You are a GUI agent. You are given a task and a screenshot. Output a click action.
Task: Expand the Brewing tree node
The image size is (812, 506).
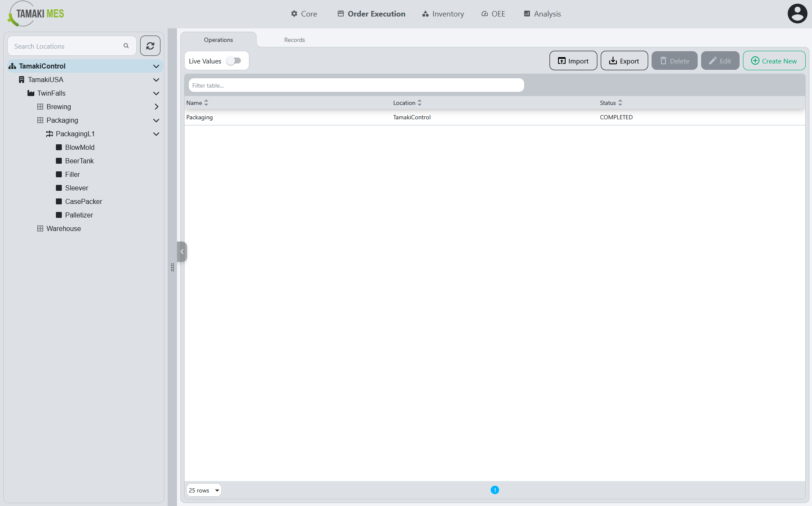tap(156, 107)
